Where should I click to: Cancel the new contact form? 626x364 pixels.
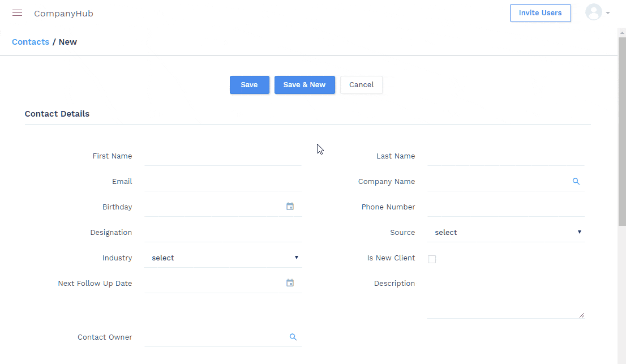click(361, 85)
